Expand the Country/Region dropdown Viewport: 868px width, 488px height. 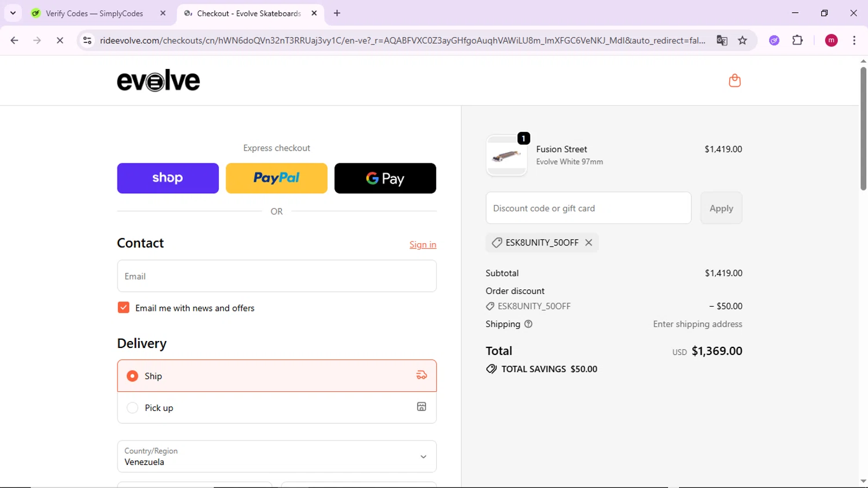point(277,457)
